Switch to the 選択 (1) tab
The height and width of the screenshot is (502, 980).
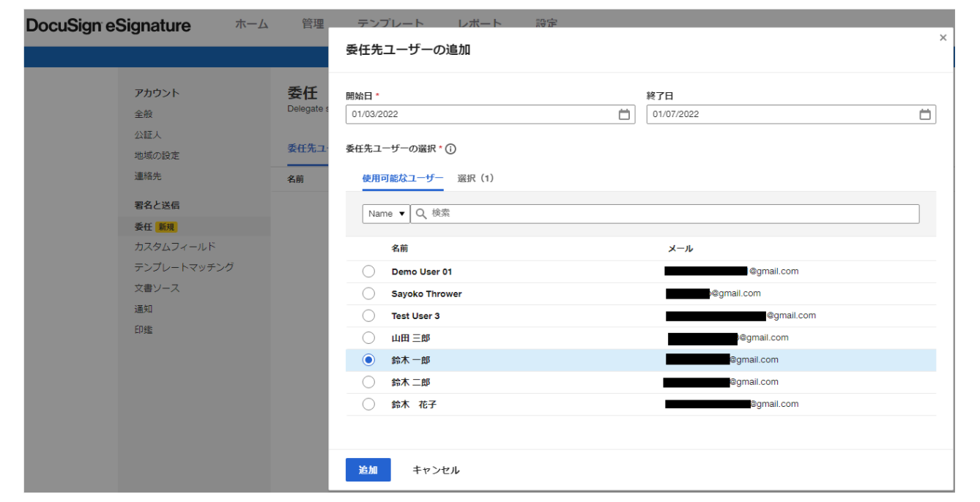[x=475, y=178]
